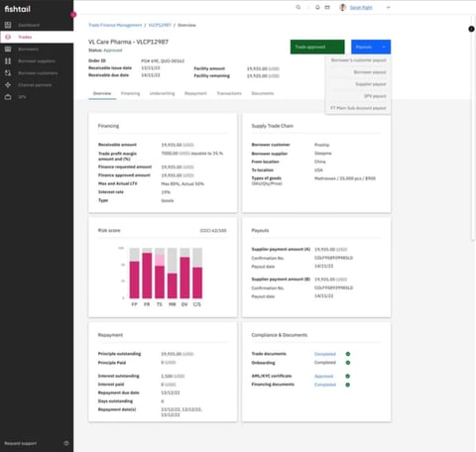This screenshot has width=476, height=452.
Task: Open the Dashboard icon in sidebar
Action: pyautogui.click(x=8, y=25)
